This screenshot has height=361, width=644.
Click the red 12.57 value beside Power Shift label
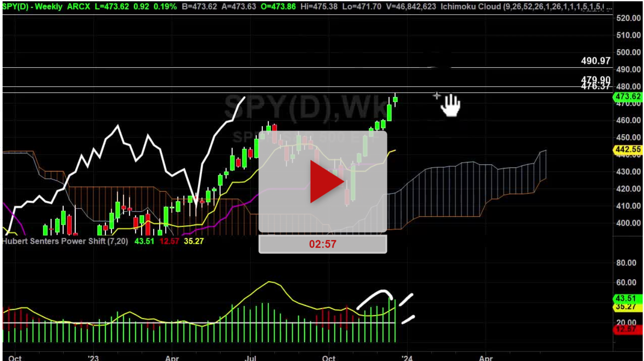169,241
